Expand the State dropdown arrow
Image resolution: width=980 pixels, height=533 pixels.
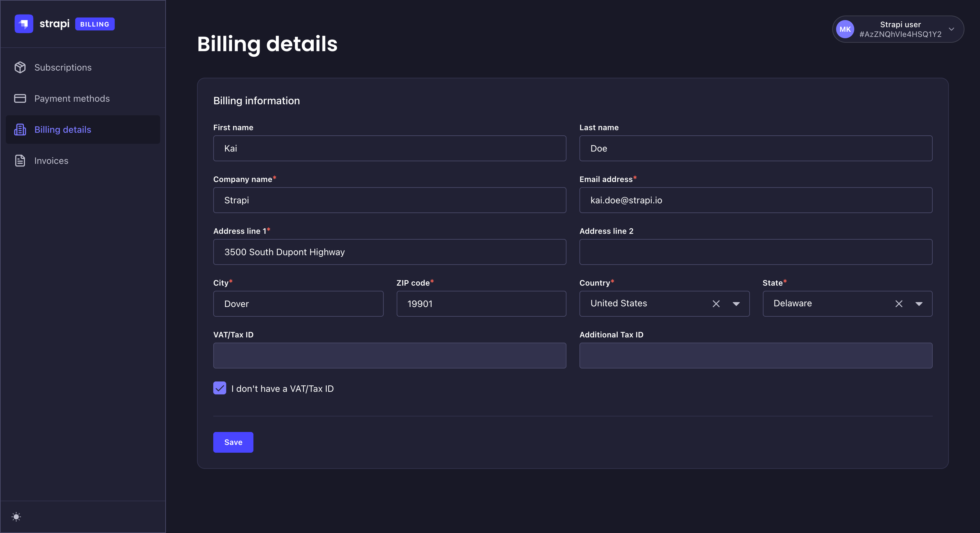(919, 304)
